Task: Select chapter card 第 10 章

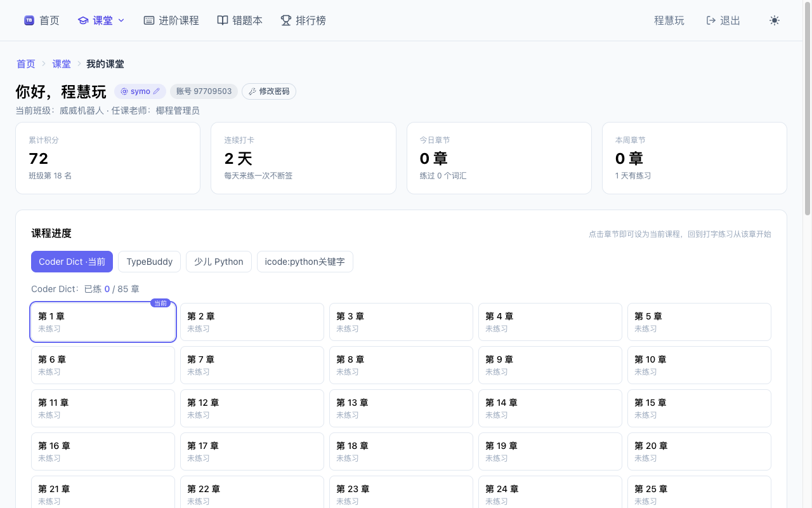Action: pos(699,365)
